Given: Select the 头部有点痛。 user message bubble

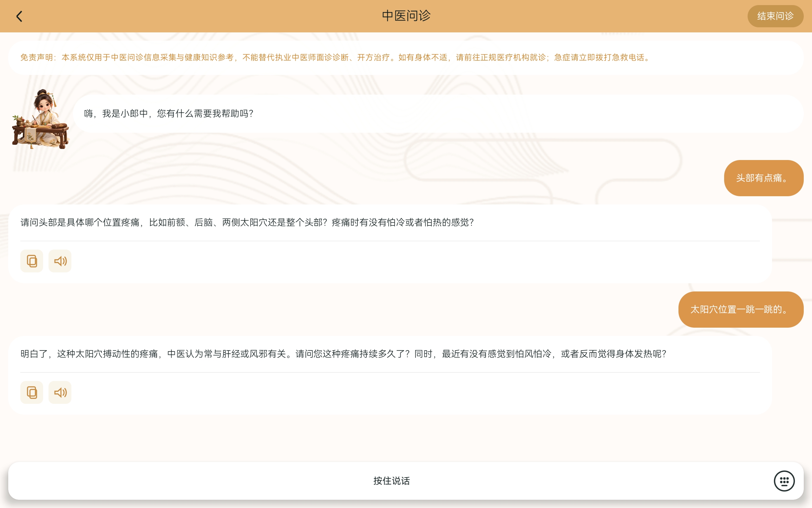Looking at the screenshot, I should [764, 178].
